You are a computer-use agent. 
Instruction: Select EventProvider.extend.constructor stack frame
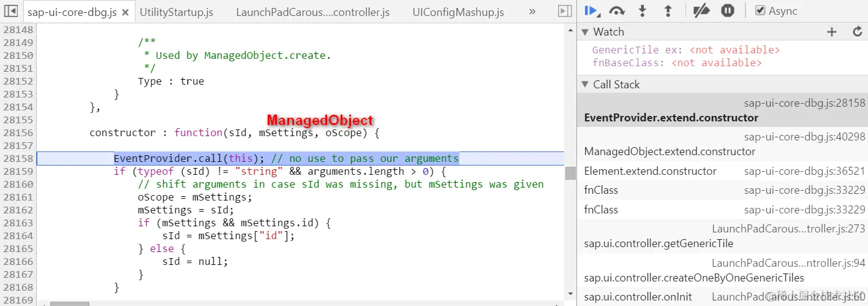722,110
